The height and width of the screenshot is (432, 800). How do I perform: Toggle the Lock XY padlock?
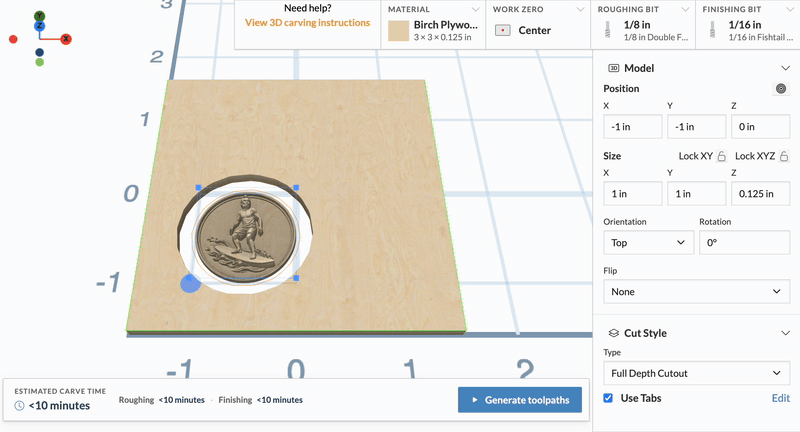(721, 156)
